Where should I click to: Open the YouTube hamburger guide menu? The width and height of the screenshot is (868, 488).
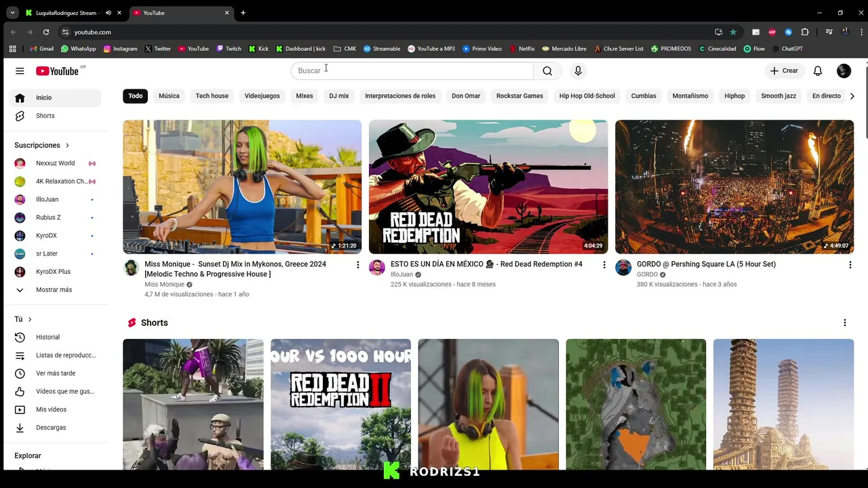pyautogui.click(x=20, y=70)
